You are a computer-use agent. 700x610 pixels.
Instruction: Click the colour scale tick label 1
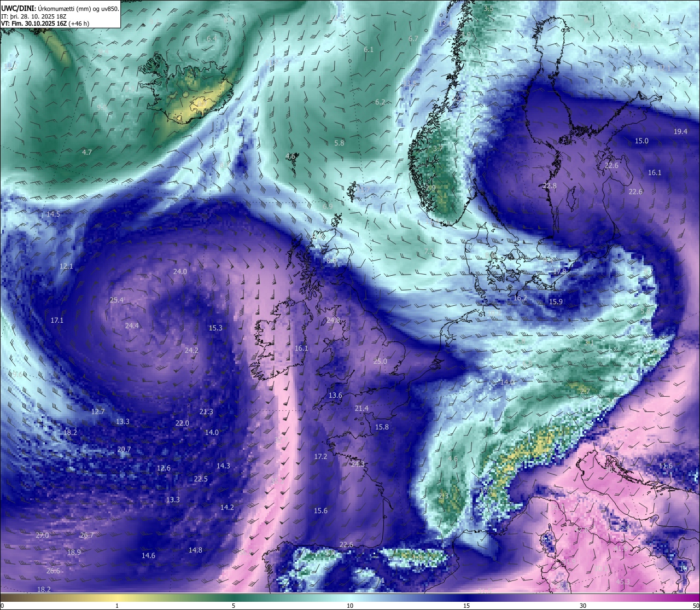tap(117, 606)
